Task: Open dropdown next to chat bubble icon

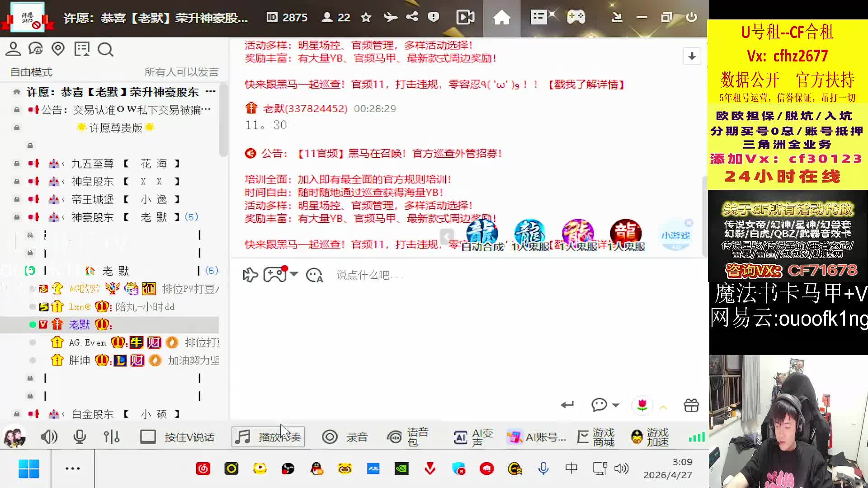Action: 616,405
